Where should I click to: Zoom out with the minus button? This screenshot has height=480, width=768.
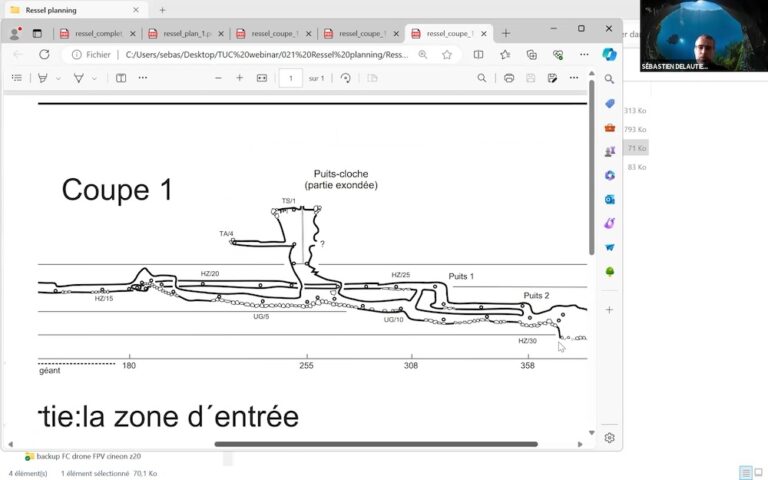[218, 78]
